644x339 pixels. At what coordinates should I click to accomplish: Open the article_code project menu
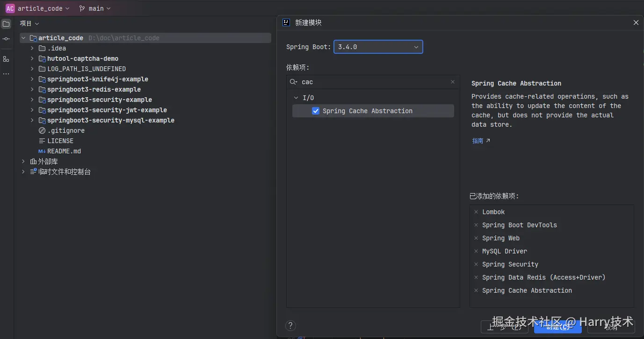point(37,8)
